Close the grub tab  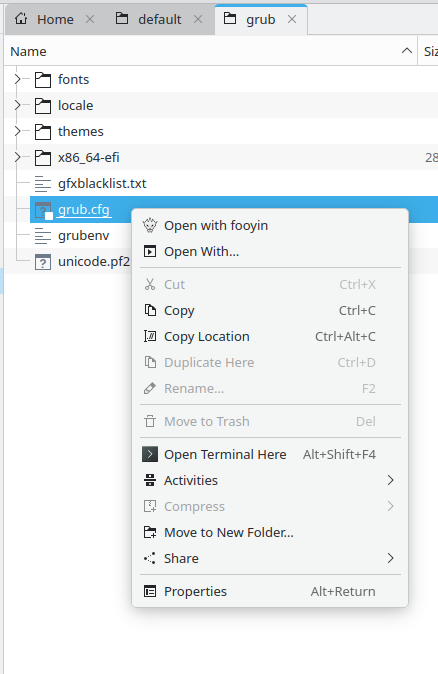click(292, 19)
